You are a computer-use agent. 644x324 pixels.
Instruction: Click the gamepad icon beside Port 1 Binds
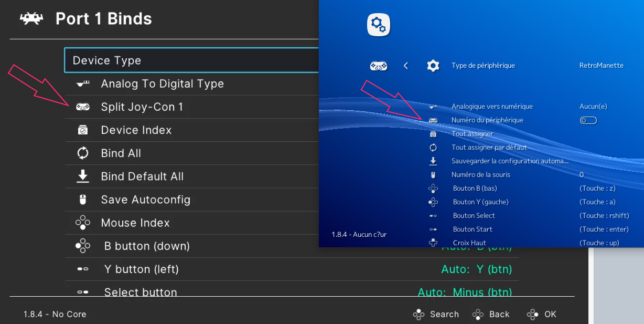30,18
